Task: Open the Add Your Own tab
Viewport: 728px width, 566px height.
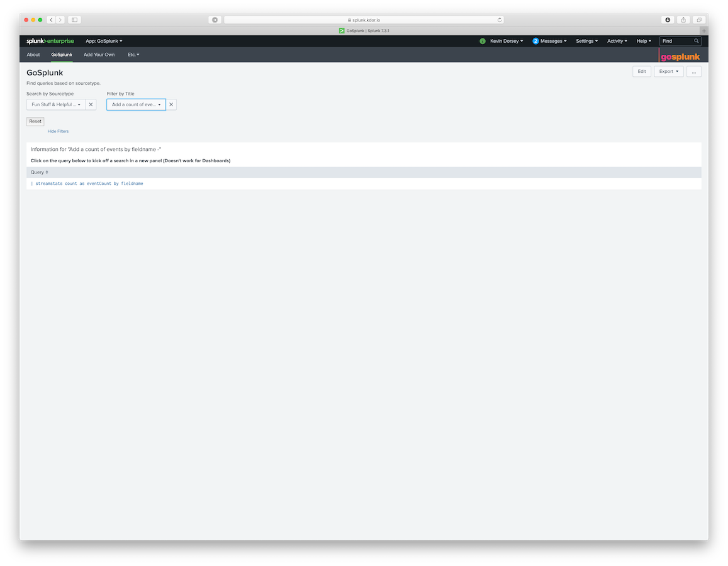Action: tap(99, 54)
